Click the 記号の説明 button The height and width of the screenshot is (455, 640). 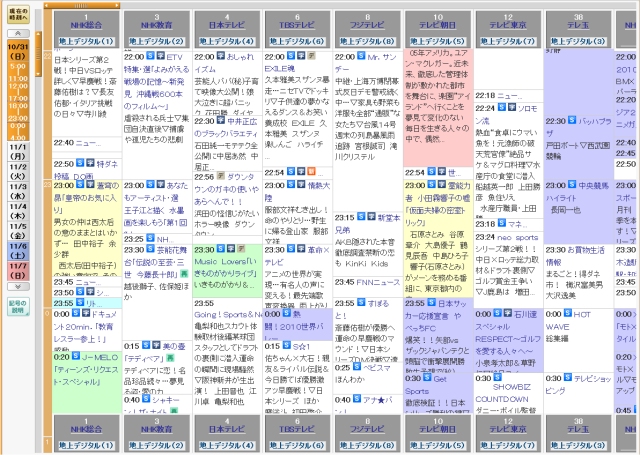18,306
